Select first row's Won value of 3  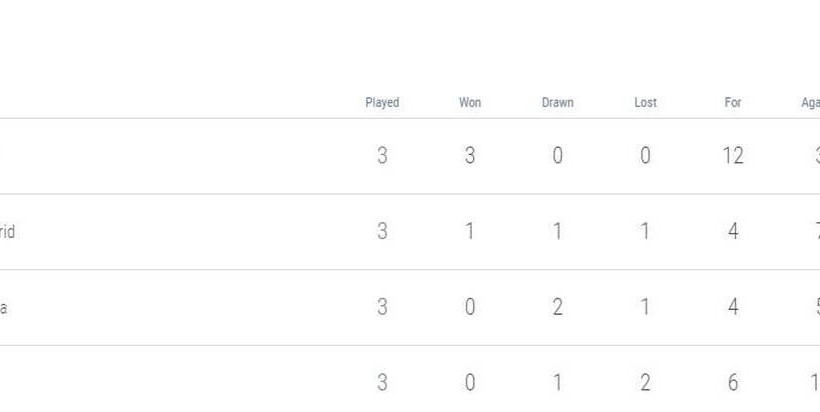[470, 156]
